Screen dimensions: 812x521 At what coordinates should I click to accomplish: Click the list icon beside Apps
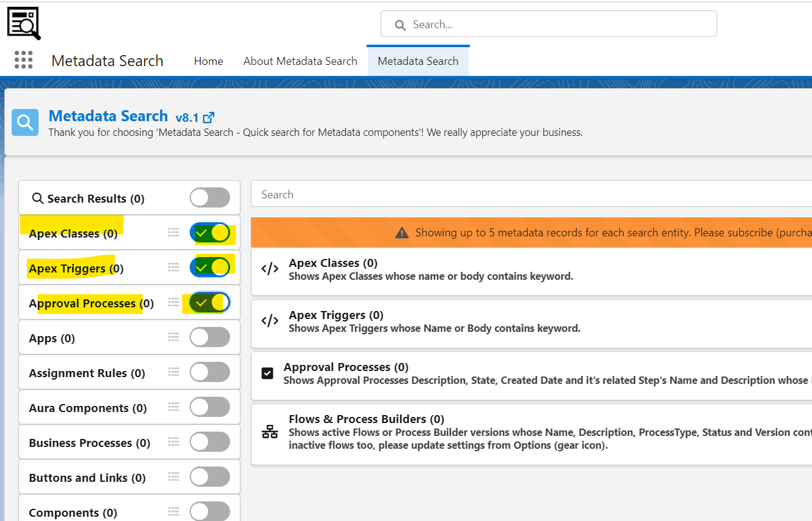click(174, 337)
